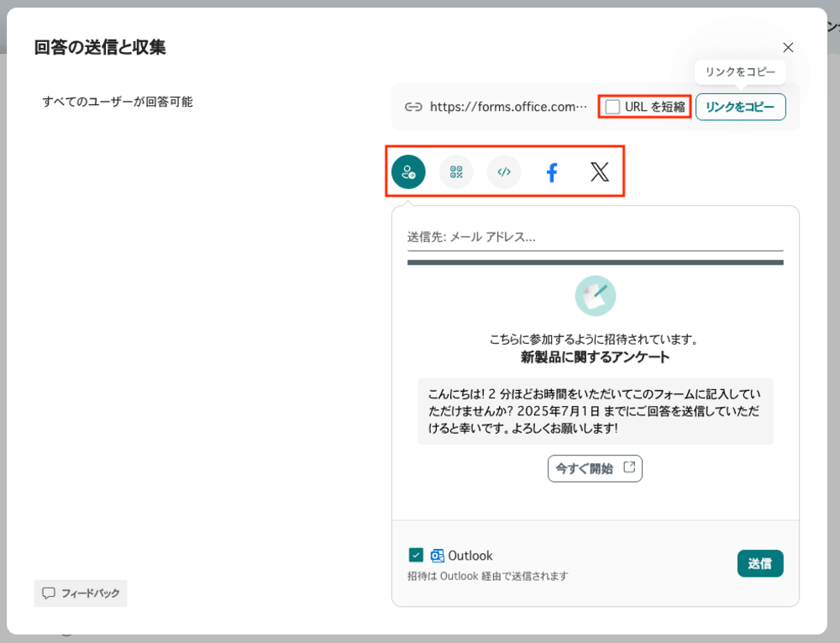This screenshot has height=643, width=840.
Task: Click the teal notepad form illustration
Action: tap(595, 296)
